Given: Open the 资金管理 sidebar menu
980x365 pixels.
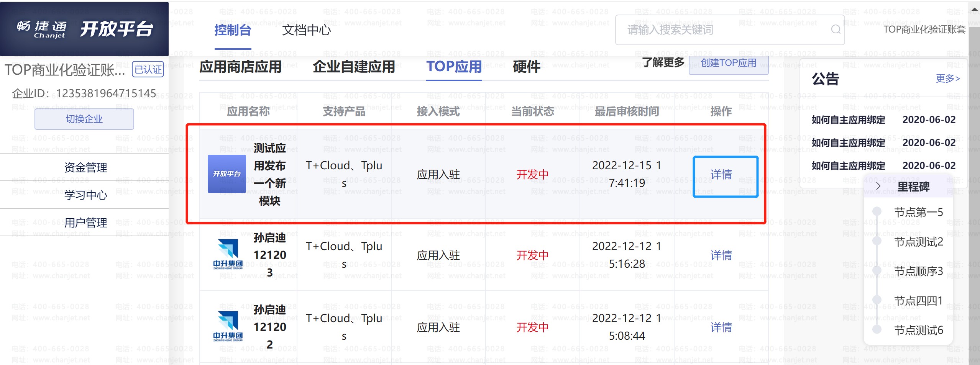Looking at the screenshot, I should 85,167.
